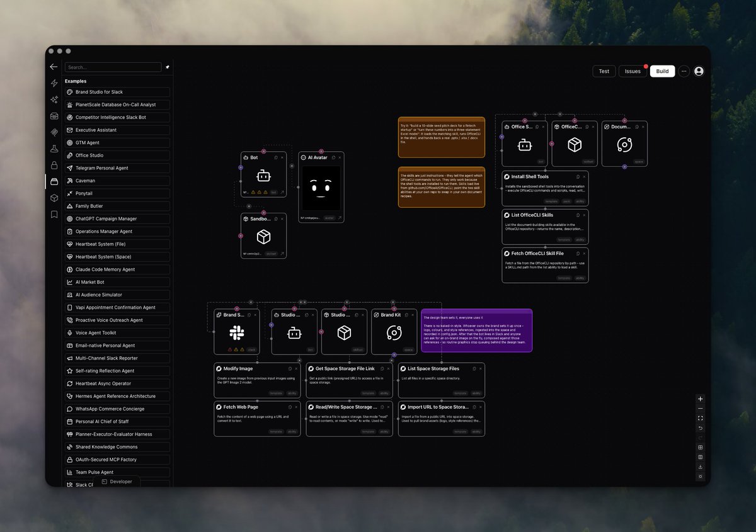Zoom out the canvas with minus
This screenshot has width=756, height=532.
[x=701, y=409]
